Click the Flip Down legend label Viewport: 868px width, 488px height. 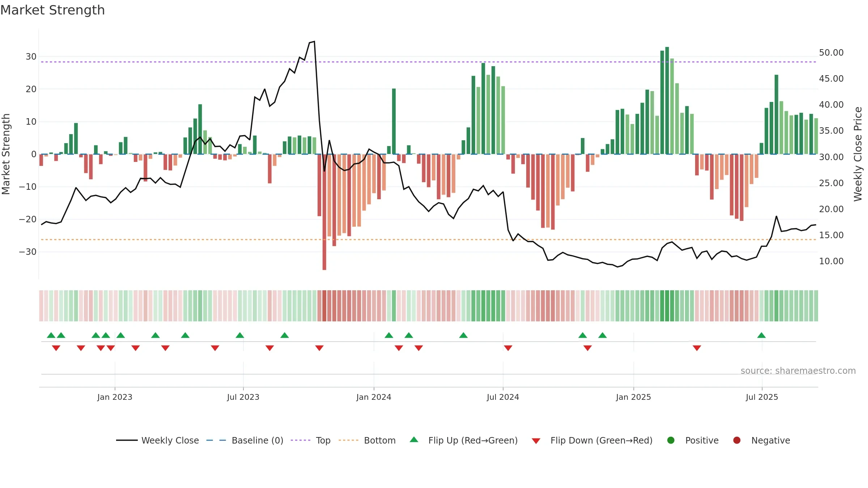[601, 440]
